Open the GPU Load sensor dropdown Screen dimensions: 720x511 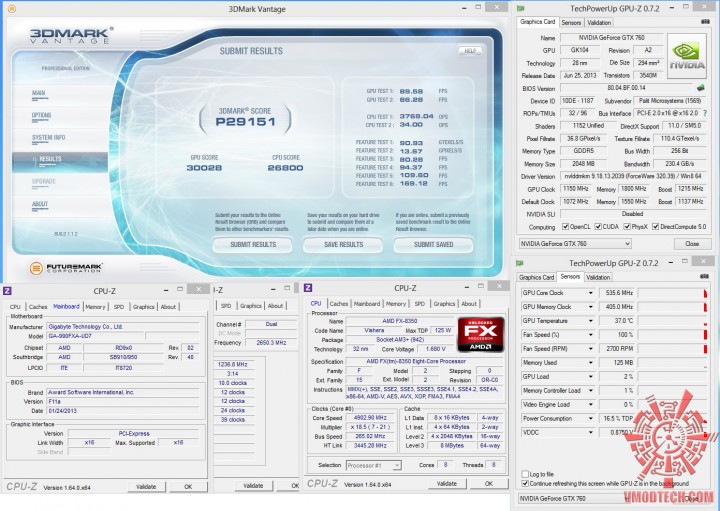click(591, 376)
